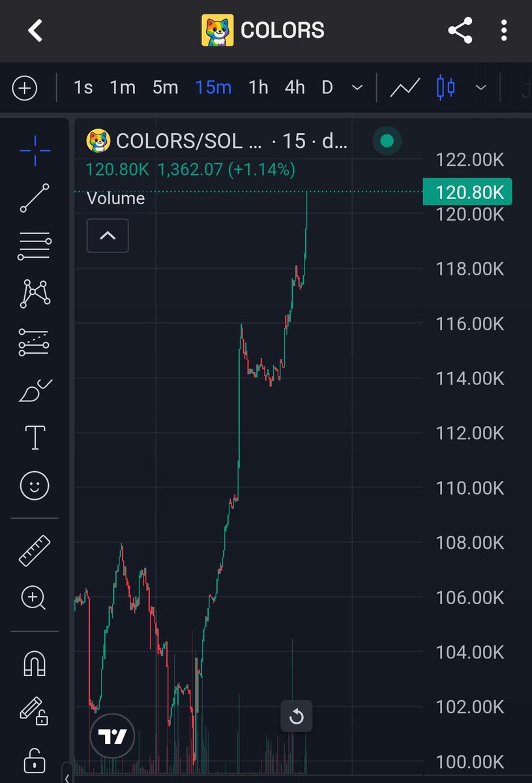This screenshot has width=532, height=783.
Task: Click the 104.00K price axis label
Action: point(470,652)
